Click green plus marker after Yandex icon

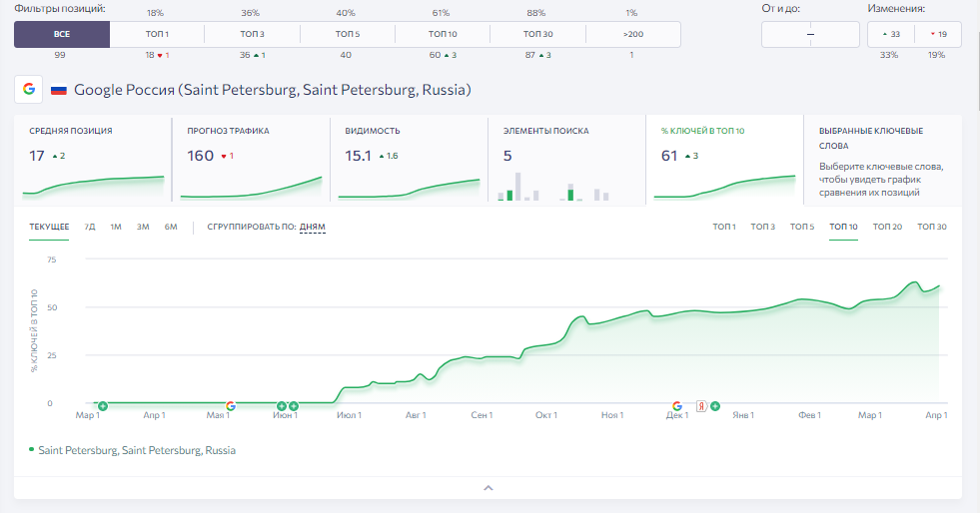coord(715,406)
